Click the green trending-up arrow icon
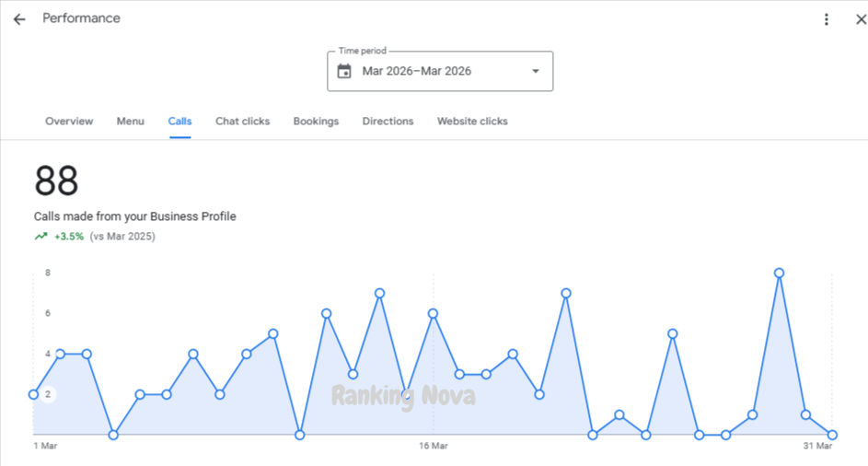868x466 pixels. [x=41, y=237]
